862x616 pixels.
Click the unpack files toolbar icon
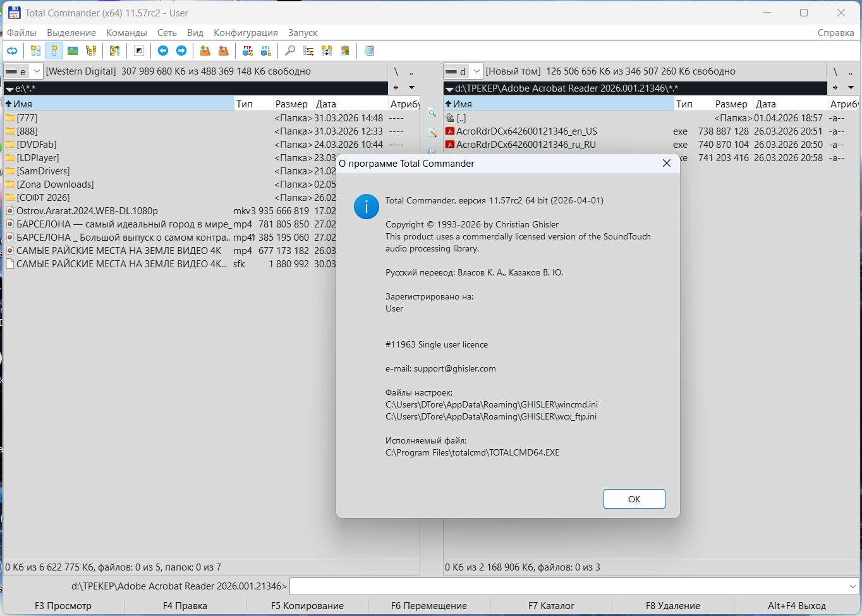[x=223, y=51]
